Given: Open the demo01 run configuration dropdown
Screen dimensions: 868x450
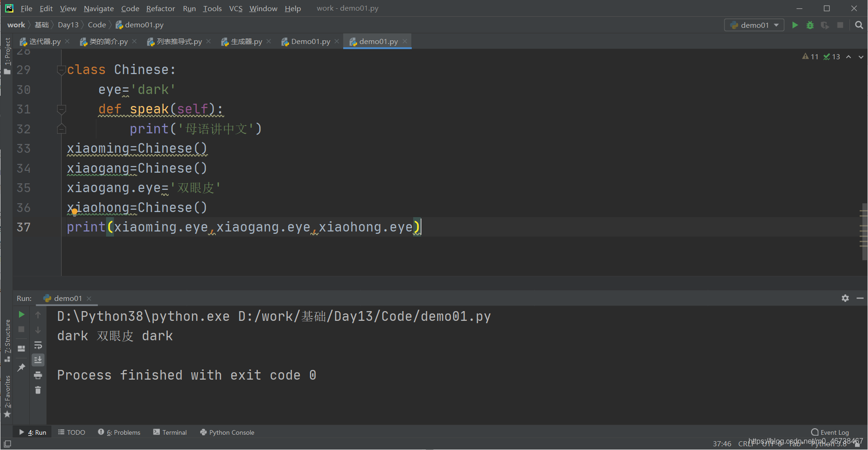Looking at the screenshot, I should [754, 25].
